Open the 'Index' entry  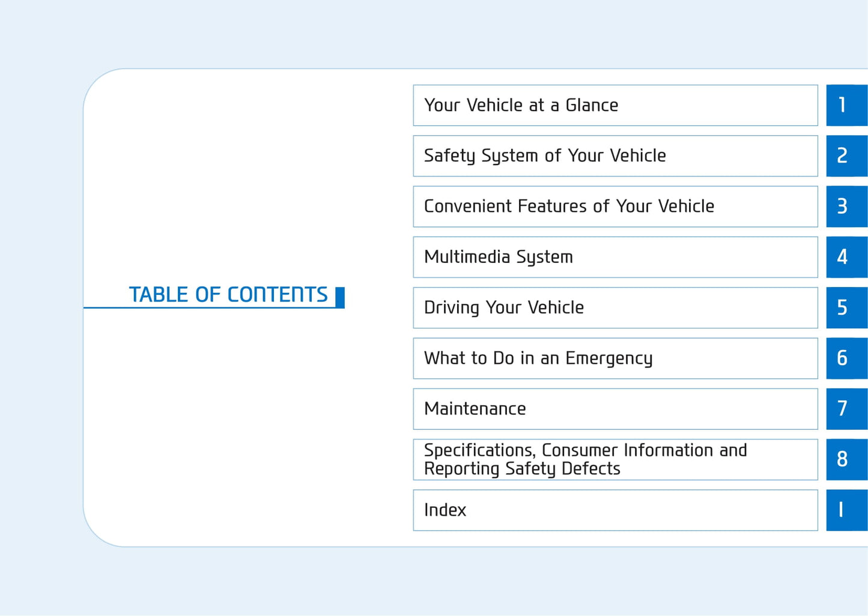click(x=615, y=510)
